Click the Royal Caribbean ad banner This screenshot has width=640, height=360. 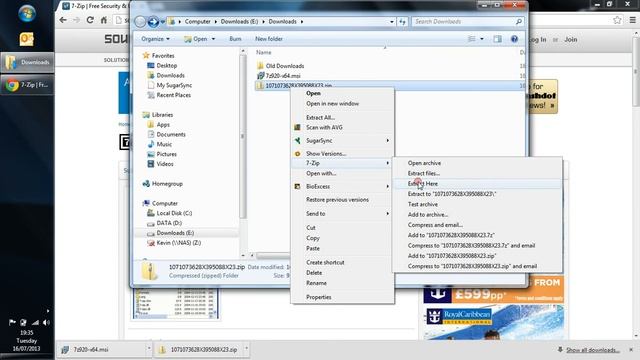[x=493, y=323]
